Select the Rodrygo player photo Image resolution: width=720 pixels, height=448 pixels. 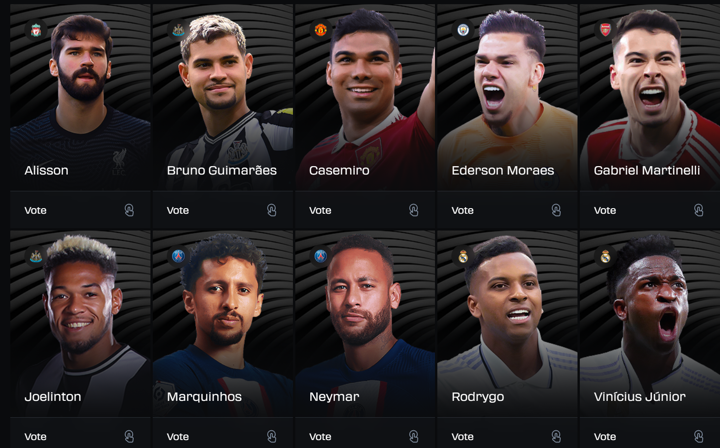[x=507, y=324]
